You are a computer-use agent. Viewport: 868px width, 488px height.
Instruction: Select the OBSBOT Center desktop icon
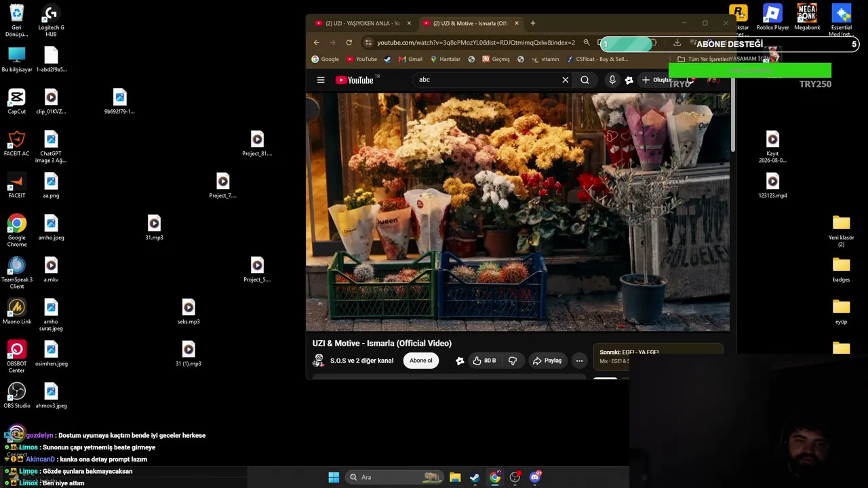tap(17, 357)
